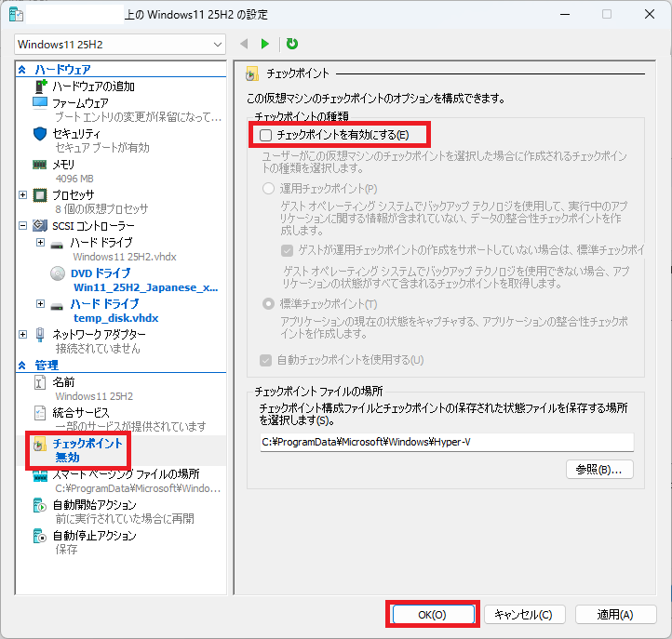The height and width of the screenshot is (639, 672).
Task: Select 自動停止アクション in the tree
Action: pos(94,536)
